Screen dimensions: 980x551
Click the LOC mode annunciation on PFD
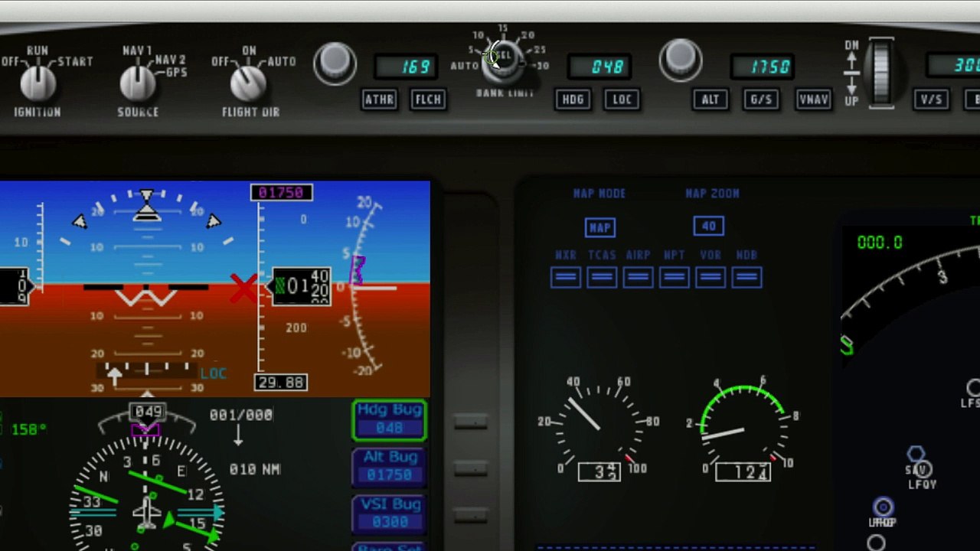tap(214, 373)
